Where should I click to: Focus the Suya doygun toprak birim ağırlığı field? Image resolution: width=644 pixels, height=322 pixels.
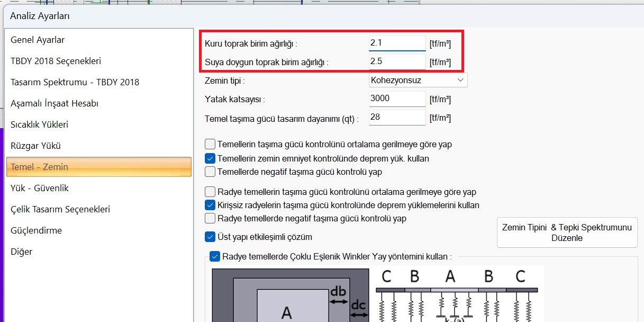[397, 61]
